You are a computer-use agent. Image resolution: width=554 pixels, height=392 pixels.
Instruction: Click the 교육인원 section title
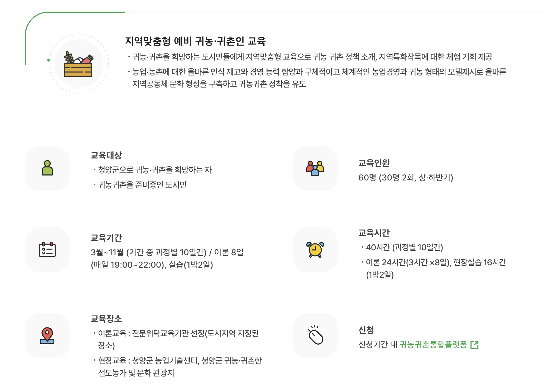(x=374, y=163)
